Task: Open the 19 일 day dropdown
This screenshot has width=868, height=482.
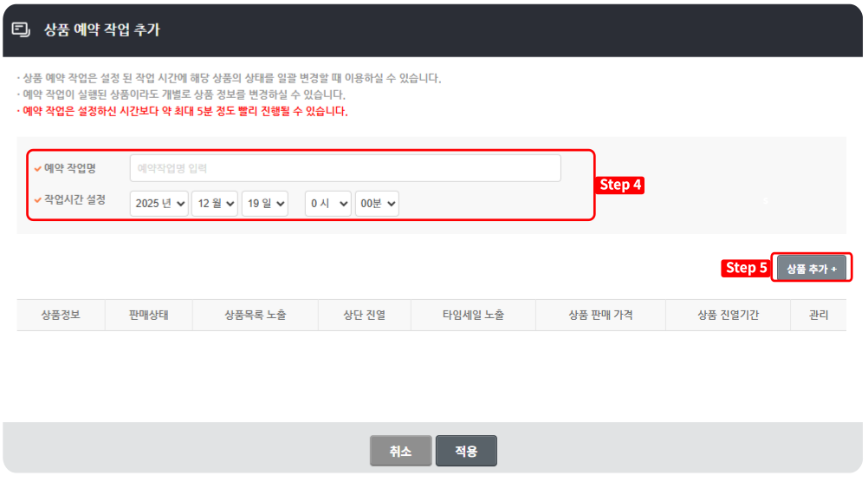Action: tap(264, 204)
